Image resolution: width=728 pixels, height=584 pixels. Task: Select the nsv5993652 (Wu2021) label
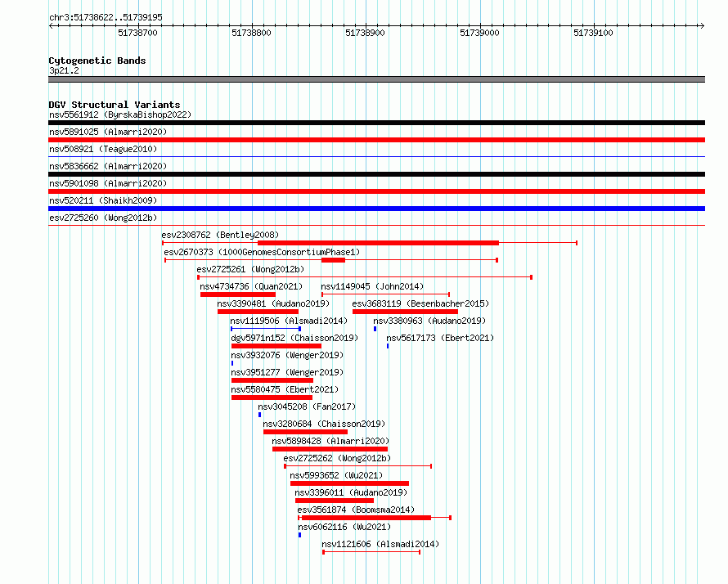pyautogui.click(x=337, y=475)
